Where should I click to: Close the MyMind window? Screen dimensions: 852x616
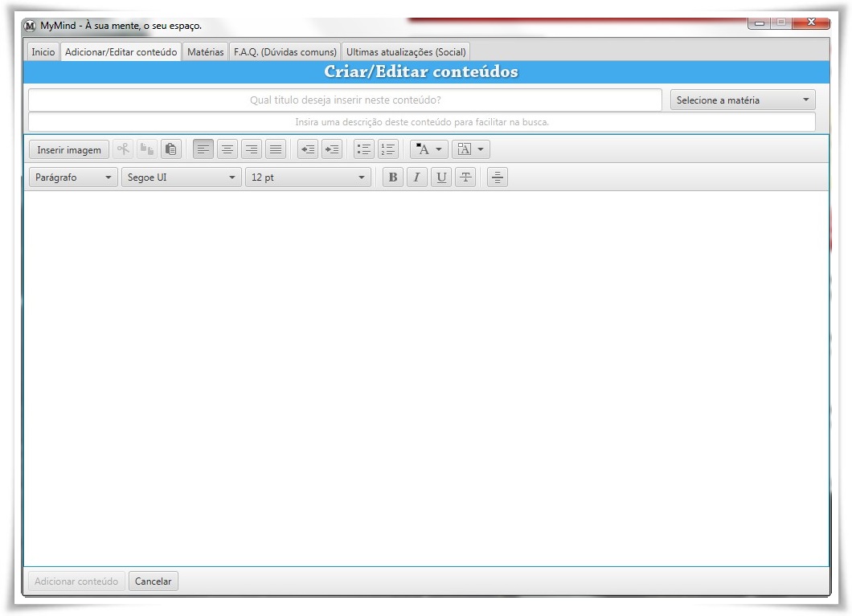tap(811, 22)
